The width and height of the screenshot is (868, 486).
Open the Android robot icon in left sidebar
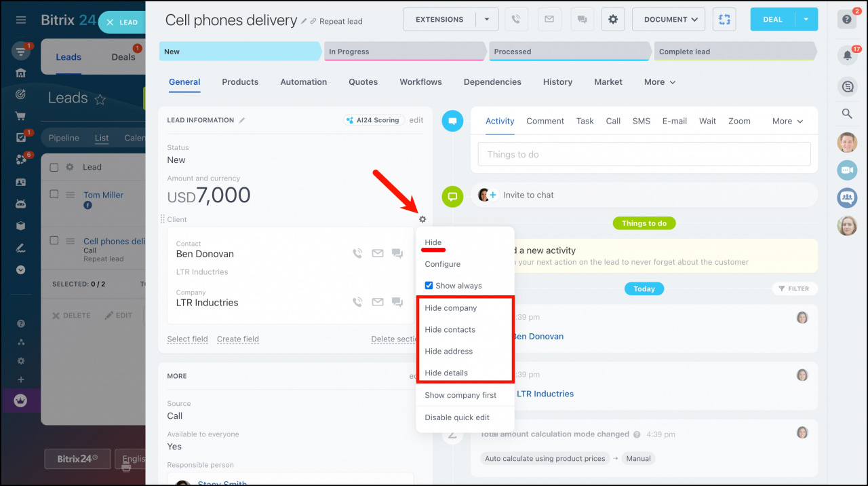(x=21, y=204)
